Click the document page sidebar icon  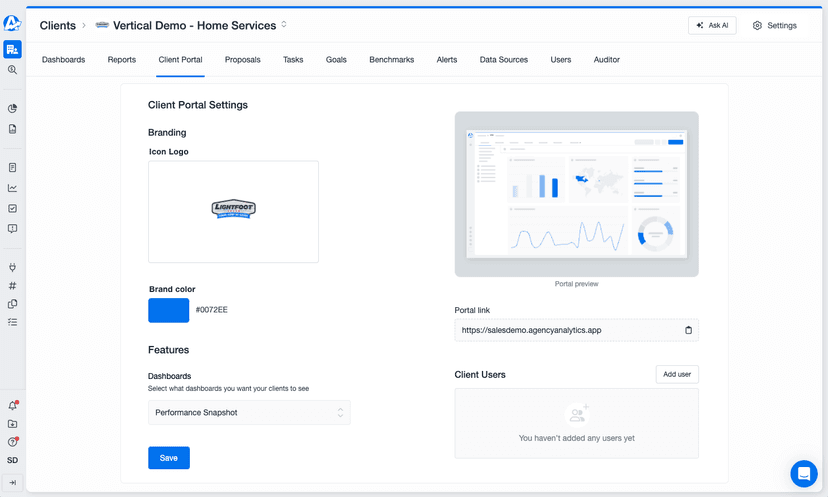click(12, 167)
